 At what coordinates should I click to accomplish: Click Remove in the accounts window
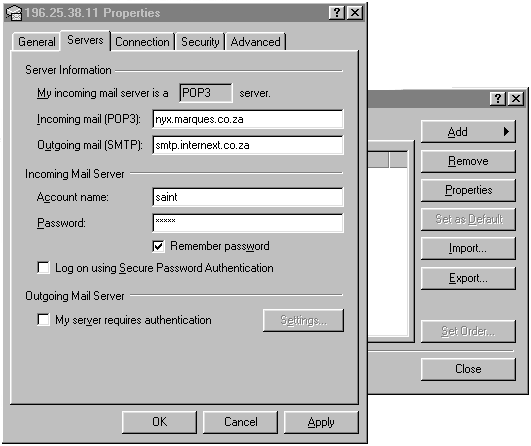tap(468, 161)
